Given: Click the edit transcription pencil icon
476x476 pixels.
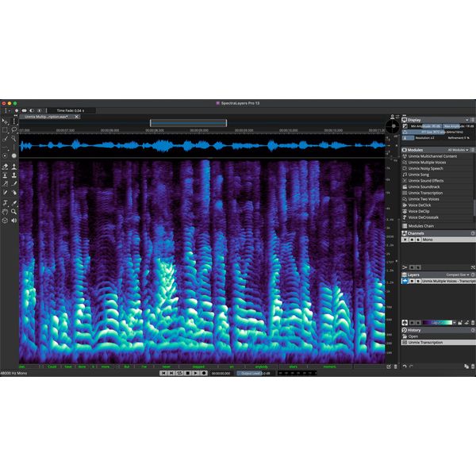Looking at the screenshot, I should click(389, 367).
